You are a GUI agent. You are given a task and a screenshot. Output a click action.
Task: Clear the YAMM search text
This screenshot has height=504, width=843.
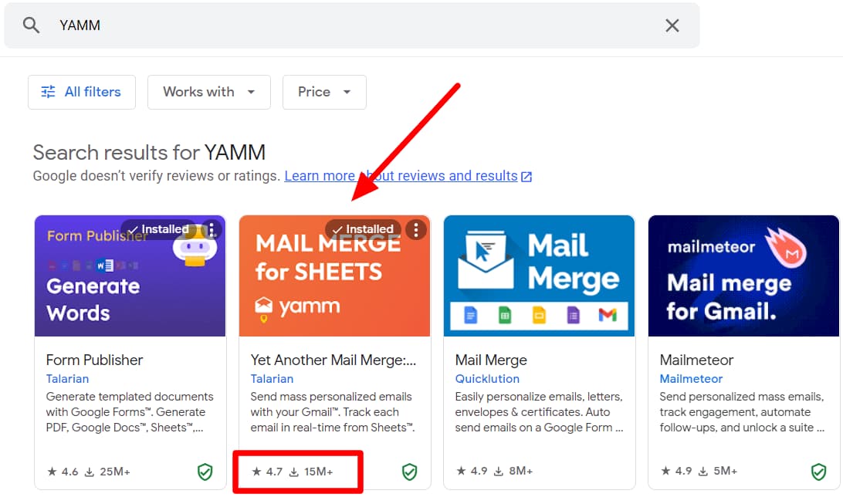(672, 25)
